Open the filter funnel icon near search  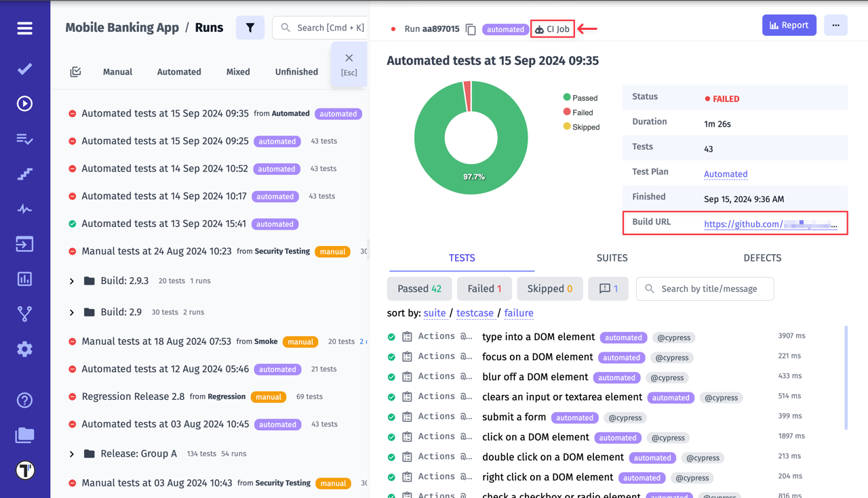[x=250, y=27]
